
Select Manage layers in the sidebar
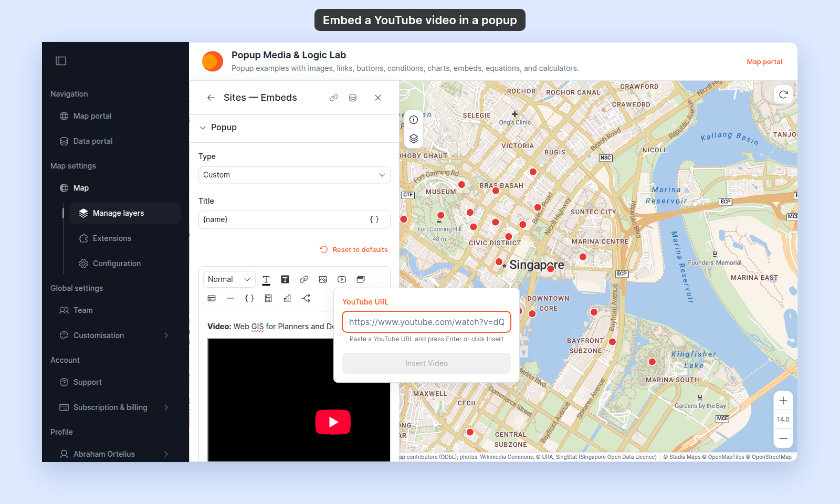point(125,213)
